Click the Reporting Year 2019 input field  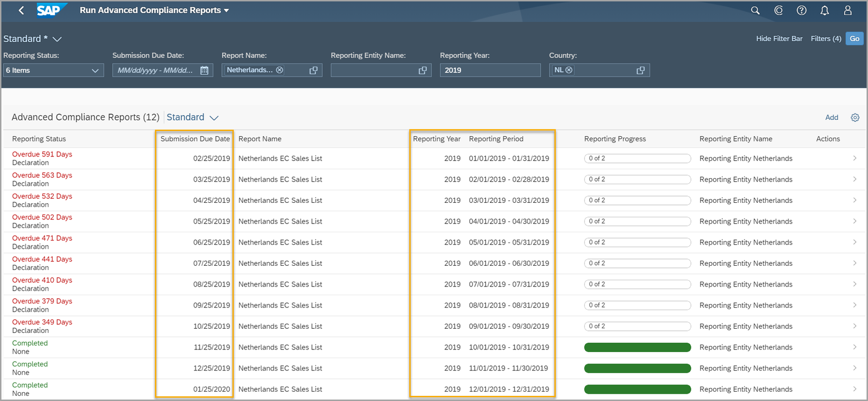(490, 70)
